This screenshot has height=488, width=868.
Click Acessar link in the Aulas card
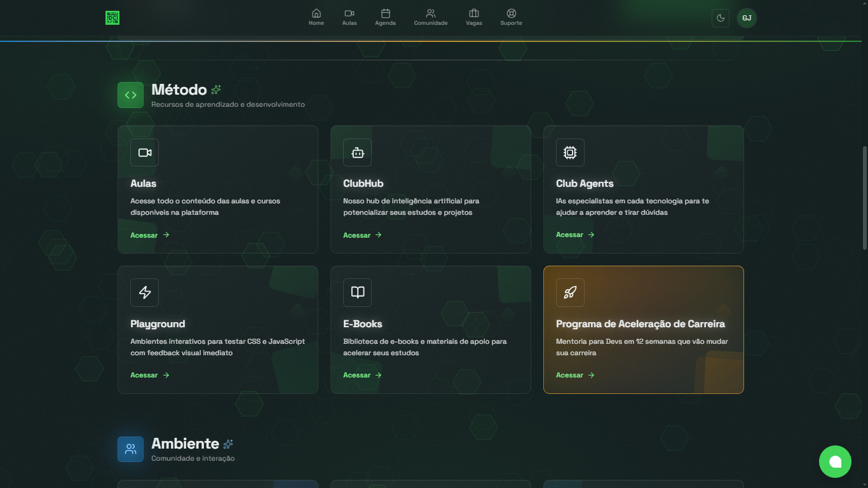(150, 235)
